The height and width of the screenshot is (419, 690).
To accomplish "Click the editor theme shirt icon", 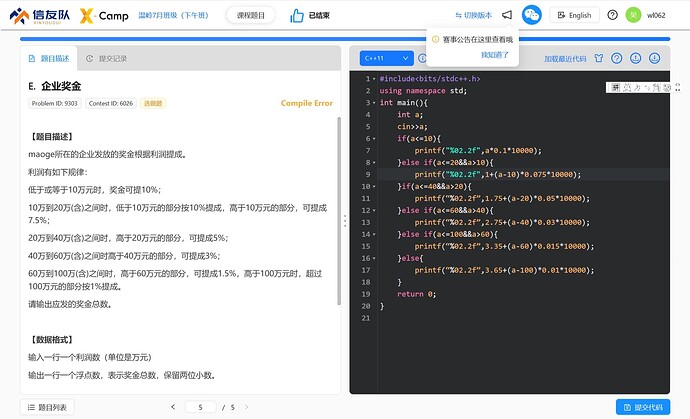I will coord(598,58).
